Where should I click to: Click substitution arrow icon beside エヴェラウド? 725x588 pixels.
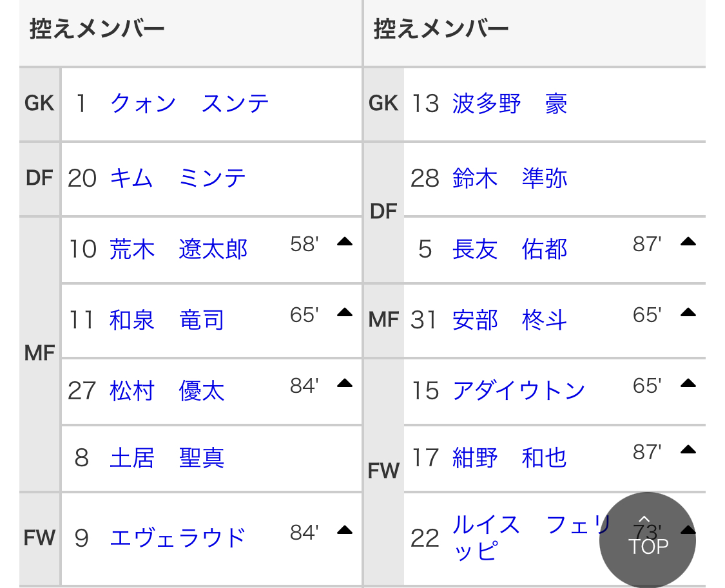point(345,531)
